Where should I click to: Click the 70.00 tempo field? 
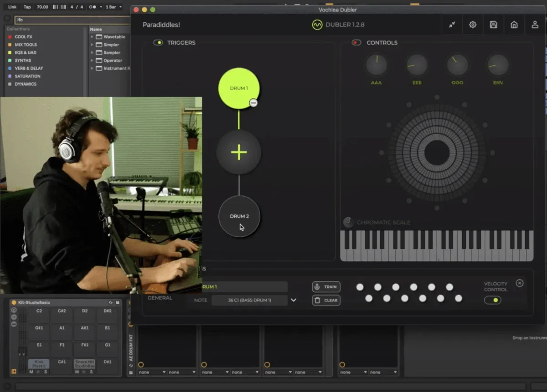click(42, 7)
